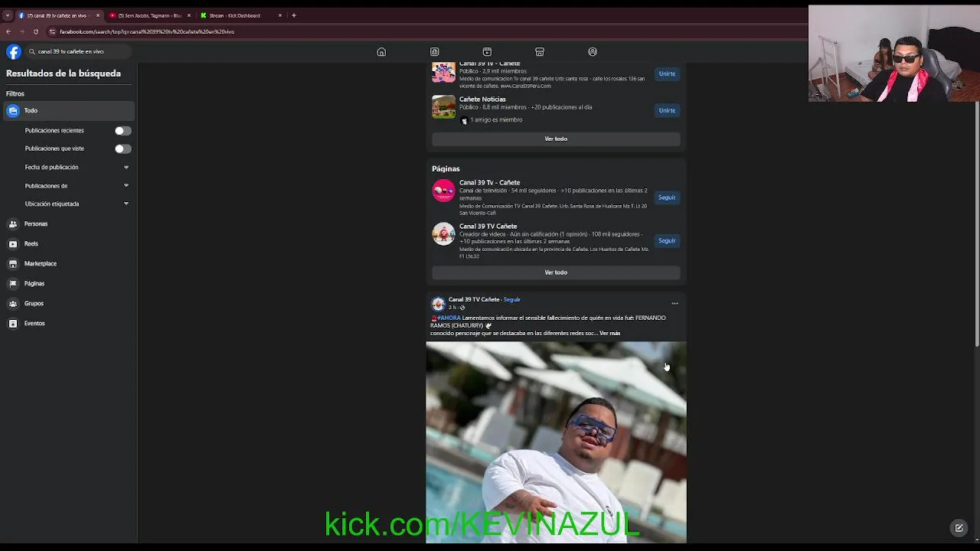Viewport: 980px width, 551px height.
Task: Close the Kick Dashboard tab
Action: point(280,15)
